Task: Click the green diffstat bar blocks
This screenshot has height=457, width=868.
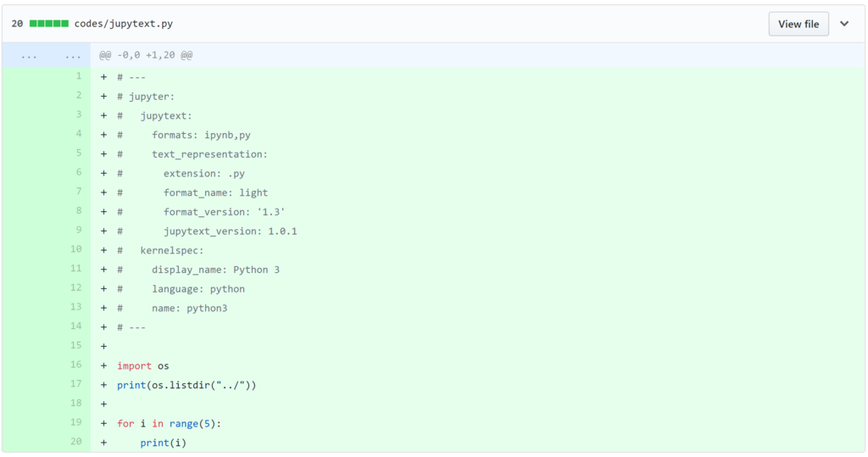Action: (x=48, y=23)
